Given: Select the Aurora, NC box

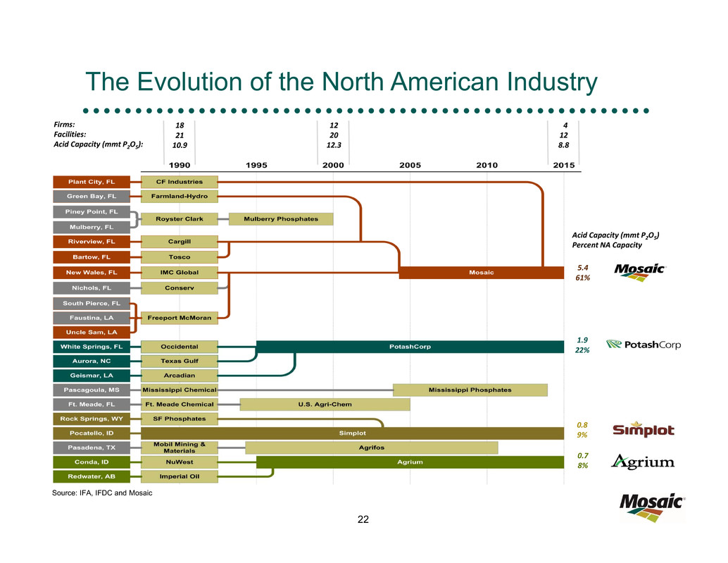Looking at the screenshot, I should click(x=92, y=361).
